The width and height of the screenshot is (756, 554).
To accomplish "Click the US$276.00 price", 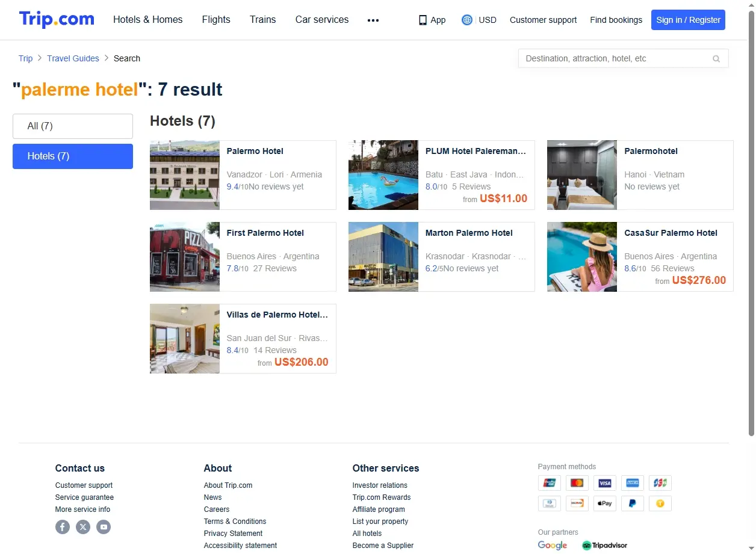I will tap(699, 280).
